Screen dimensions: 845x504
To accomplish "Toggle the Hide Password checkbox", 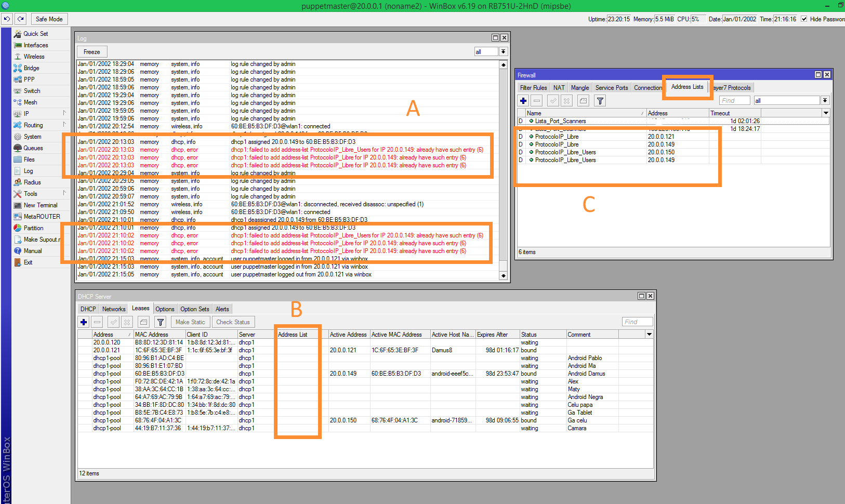I will (804, 19).
